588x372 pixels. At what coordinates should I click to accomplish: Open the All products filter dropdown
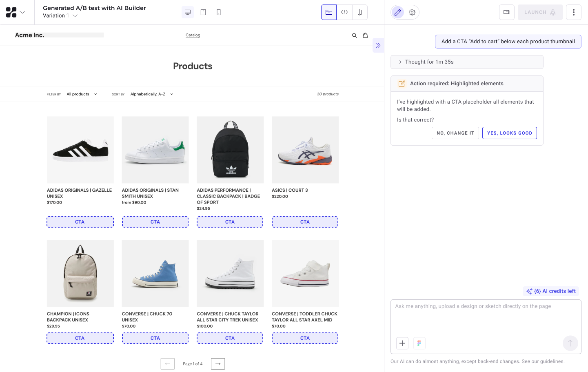82,94
